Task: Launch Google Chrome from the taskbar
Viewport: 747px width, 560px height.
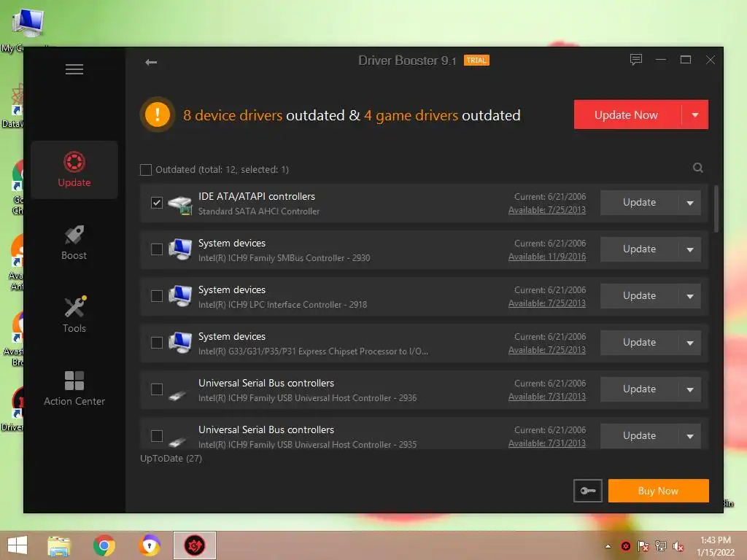Action: (x=104, y=545)
